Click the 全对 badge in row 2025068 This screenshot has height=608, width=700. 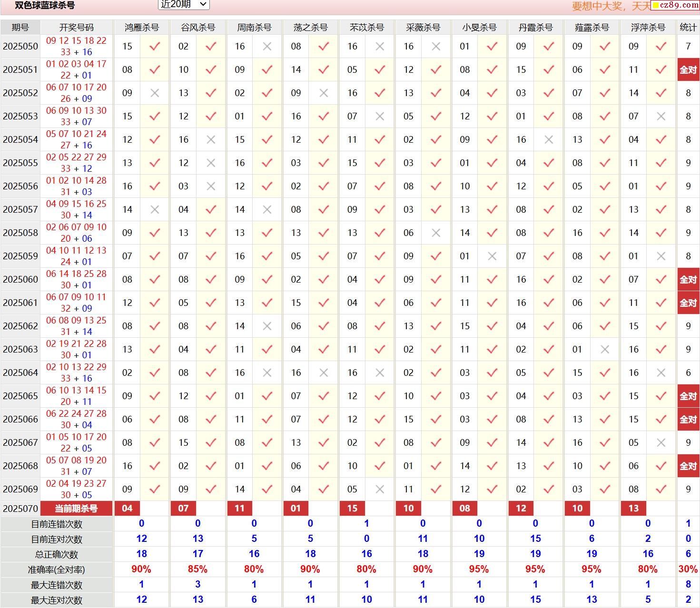[x=688, y=466]
